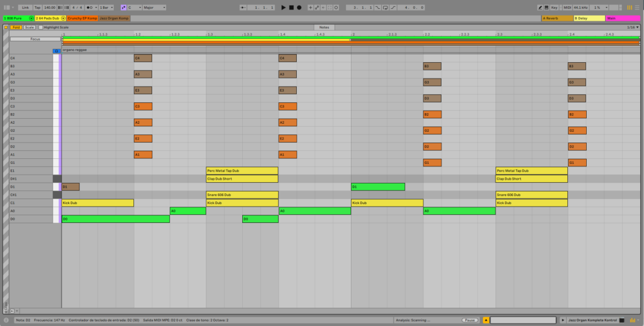Select the B Delay return track
Image resolution: width=644 pixels, height=326 pixels.
coord(589,18)
